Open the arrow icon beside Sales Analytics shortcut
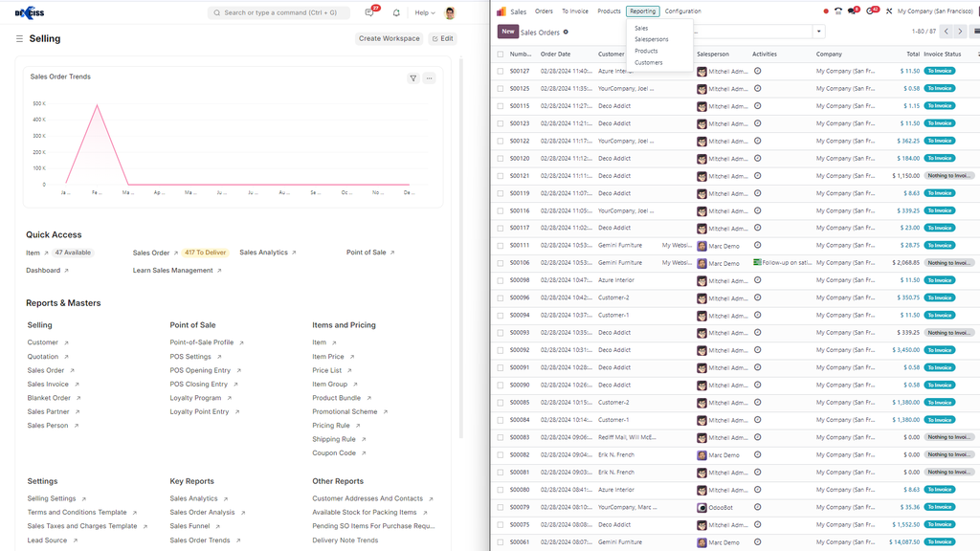 pyautogui.click(x=294, y=253)
